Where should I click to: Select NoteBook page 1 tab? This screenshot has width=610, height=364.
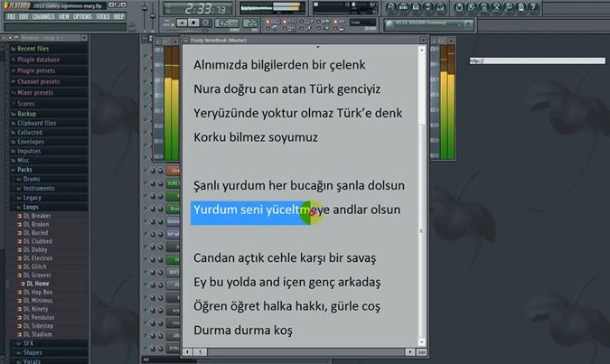(201, 352)
